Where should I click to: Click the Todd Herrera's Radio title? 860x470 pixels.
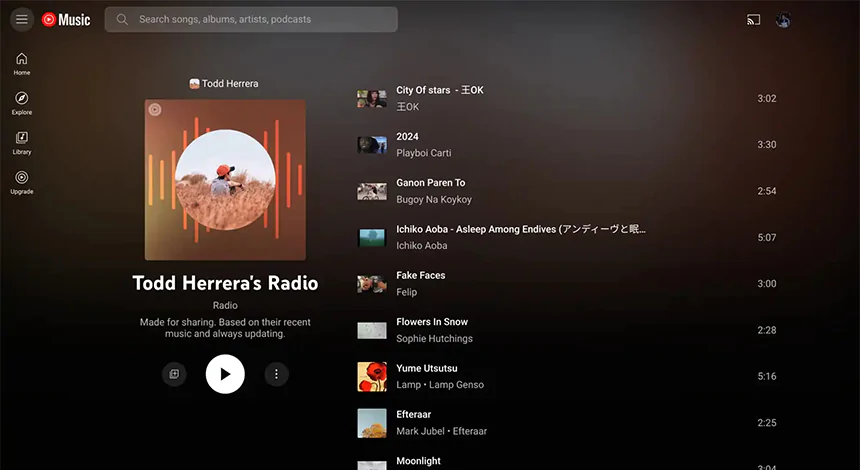(x=225, y=283)
